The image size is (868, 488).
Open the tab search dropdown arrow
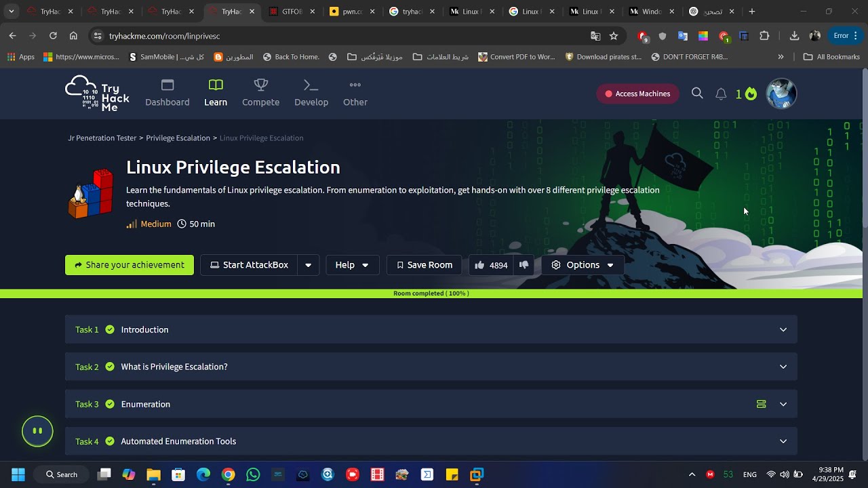pyautogui.click(x=11, y=12)
